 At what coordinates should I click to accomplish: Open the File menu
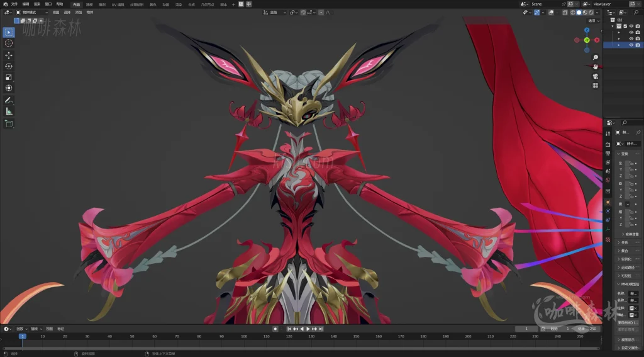(14, 4)
